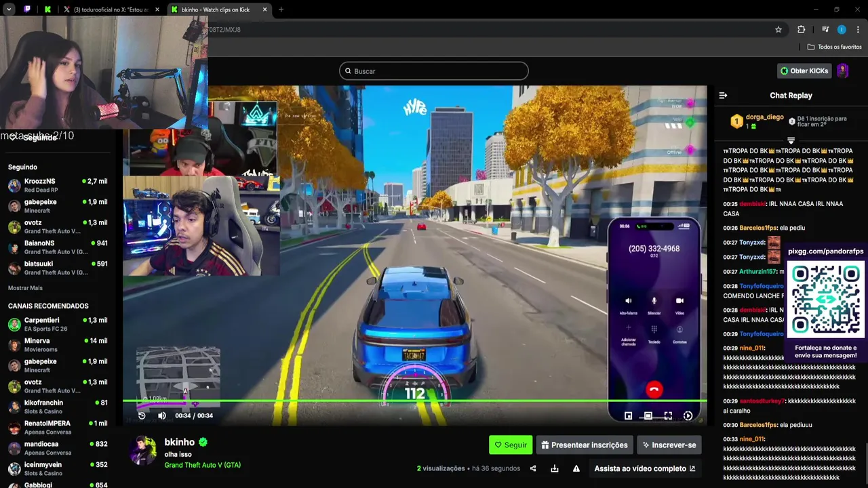Screen dimensions: 868x488
Task: Open the media control icon in toolbar
Action: coord(825,29)
